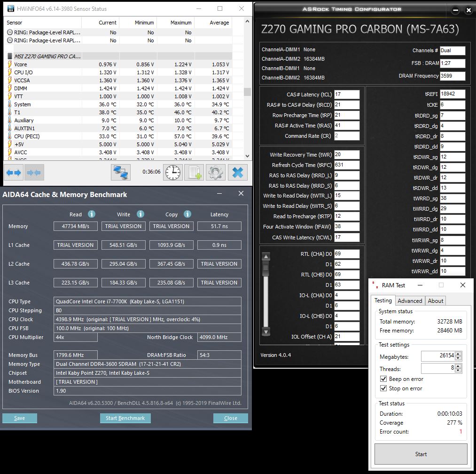This screenshot has height=474, width=476.
Task: Click the Read info icon in AIDA64
Action: pyautogui.click(x=91, y=214)
